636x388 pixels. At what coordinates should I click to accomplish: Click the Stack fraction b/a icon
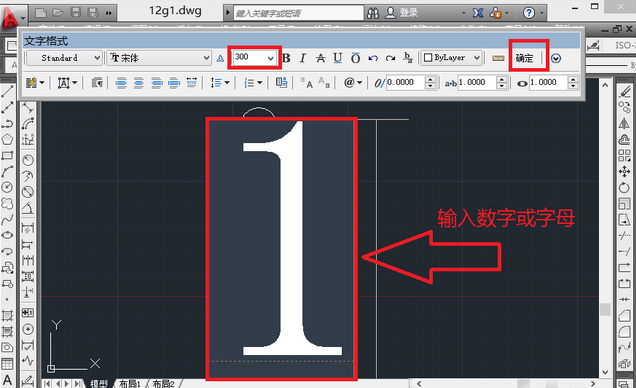(408, 58)
